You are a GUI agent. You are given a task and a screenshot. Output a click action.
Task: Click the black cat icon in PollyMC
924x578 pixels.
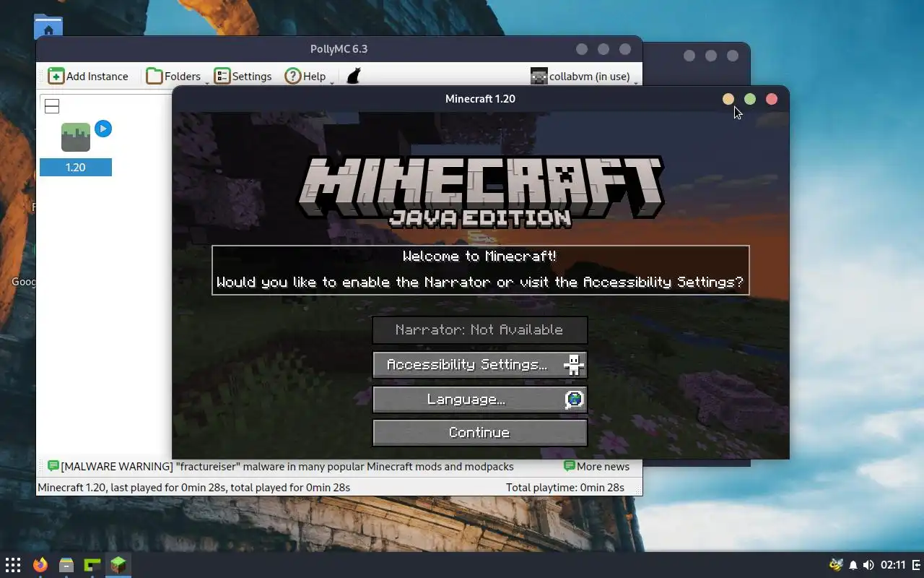point(353,76)
